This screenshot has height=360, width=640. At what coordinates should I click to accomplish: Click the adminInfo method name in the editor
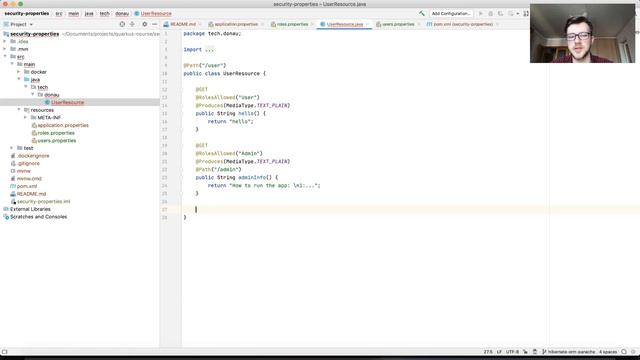252,178
